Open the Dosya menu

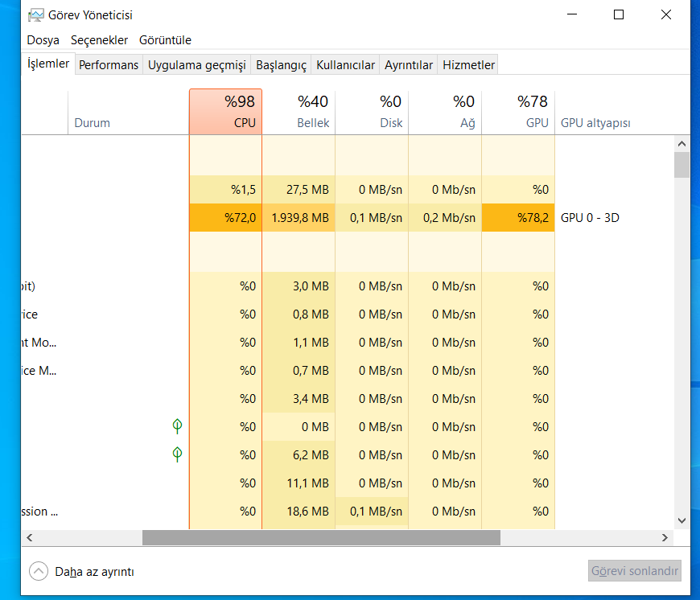[x=43, y=40]
